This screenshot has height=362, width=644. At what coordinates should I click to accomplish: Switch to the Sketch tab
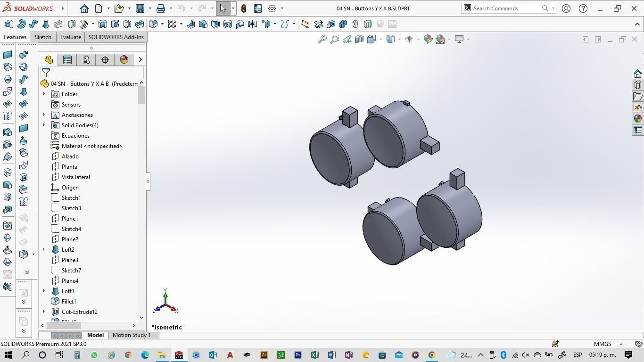click(x=43, y=37)
